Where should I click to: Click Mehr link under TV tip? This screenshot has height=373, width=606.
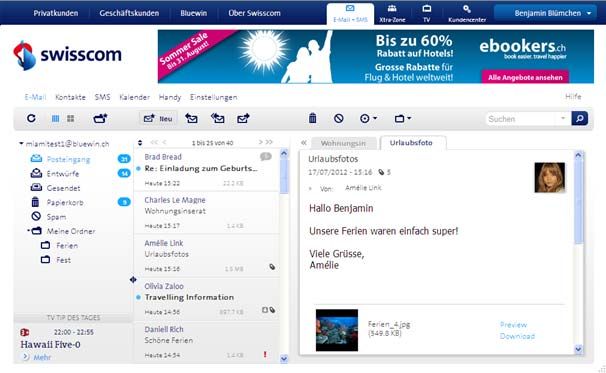(x=42, y=357)
